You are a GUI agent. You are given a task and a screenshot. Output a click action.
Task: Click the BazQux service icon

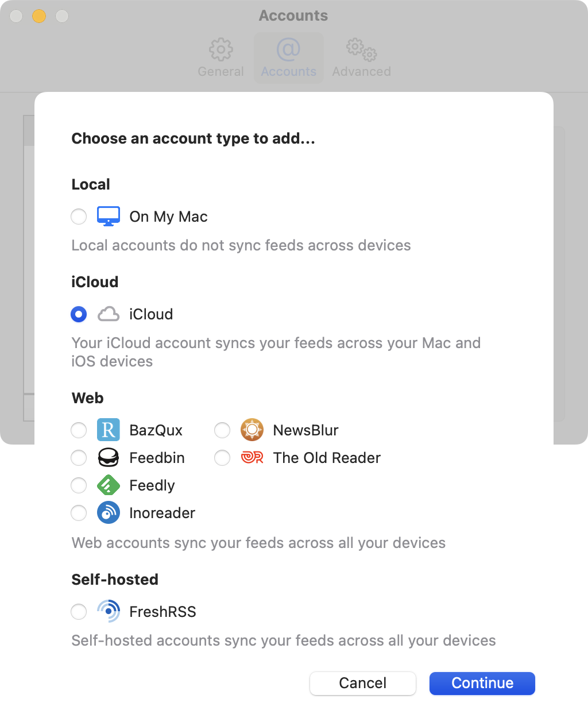(x=109, y=430)
